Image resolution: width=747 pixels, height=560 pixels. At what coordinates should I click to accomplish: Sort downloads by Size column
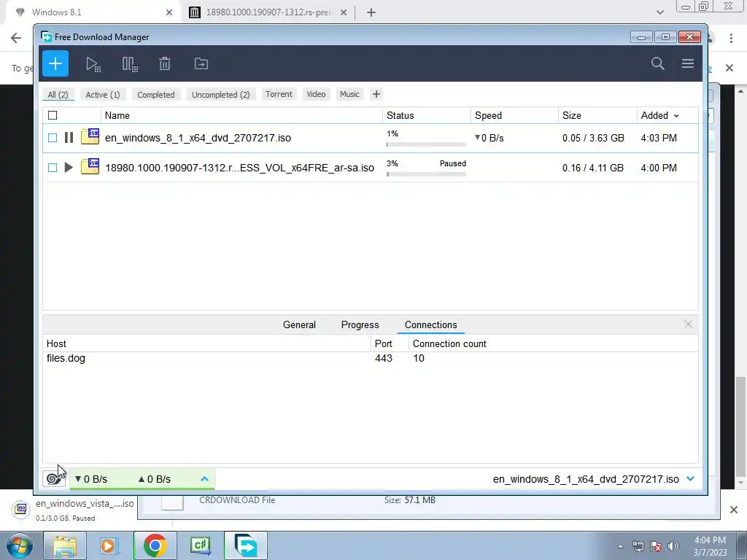[x=597, y=115]
